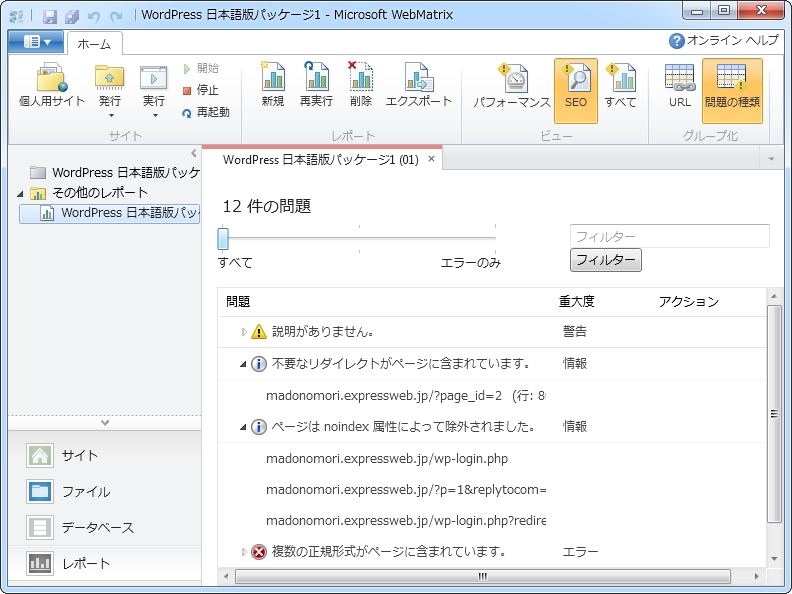Open the ファイル workspace
The image size is (792, 594).
(x=105, y=491)
